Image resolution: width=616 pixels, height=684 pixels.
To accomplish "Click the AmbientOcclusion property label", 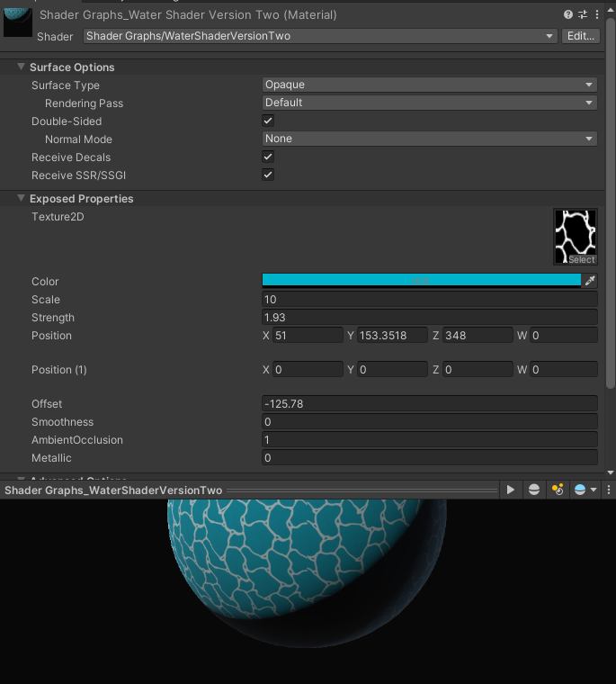I will [x=77, y=439].
